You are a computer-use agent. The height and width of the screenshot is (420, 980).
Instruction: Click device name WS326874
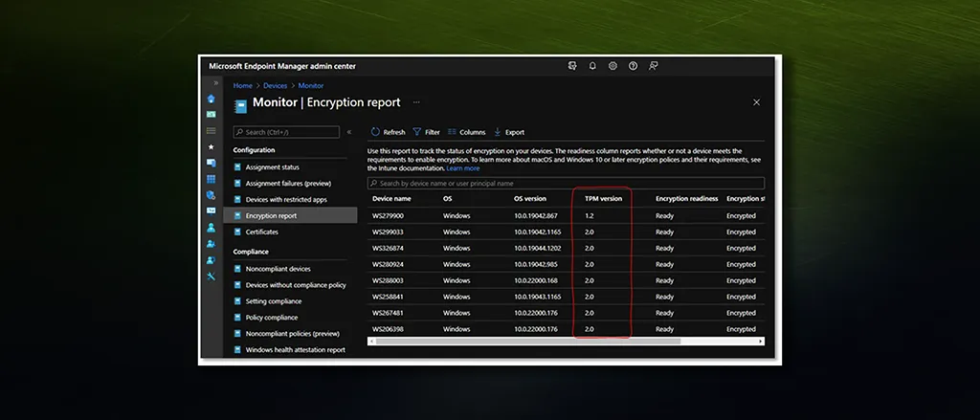[389, 248]
